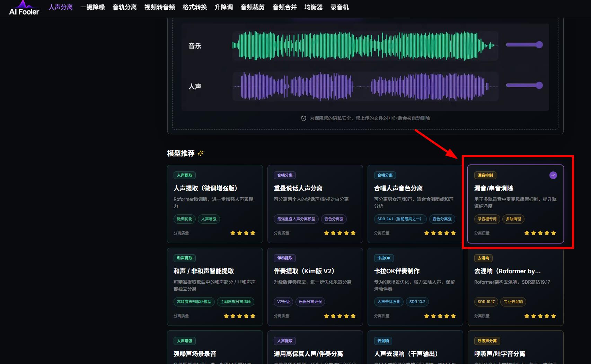Click the privacy notice about 24小时 deletion
This screenshot has height=364, width=591.
(x=370, y=118)
